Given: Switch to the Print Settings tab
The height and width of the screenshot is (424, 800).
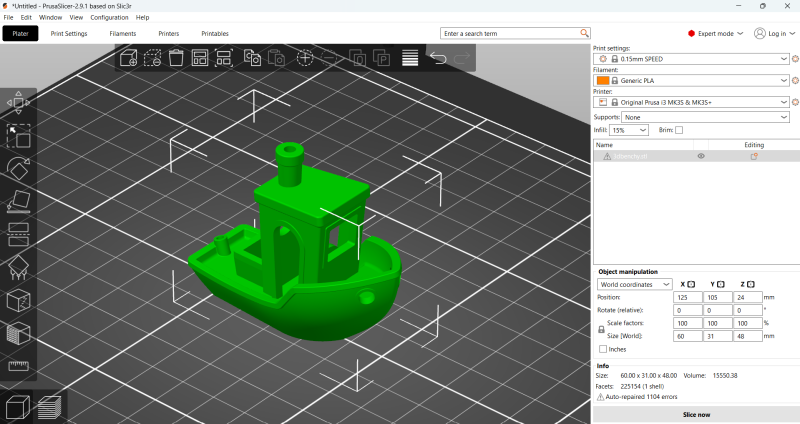Looking at the screenshot, I should pos(69,34).
